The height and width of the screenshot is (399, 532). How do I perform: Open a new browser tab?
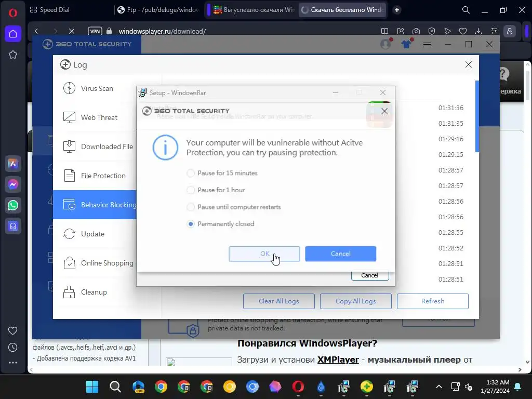click(396, 10)
